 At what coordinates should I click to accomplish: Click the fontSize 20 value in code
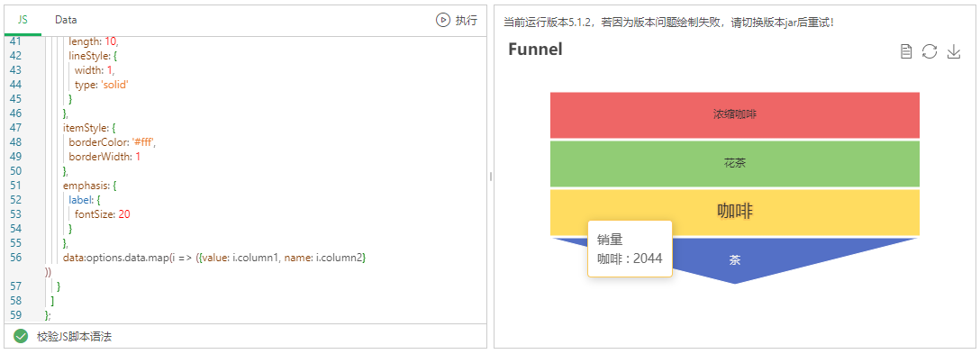123,213
